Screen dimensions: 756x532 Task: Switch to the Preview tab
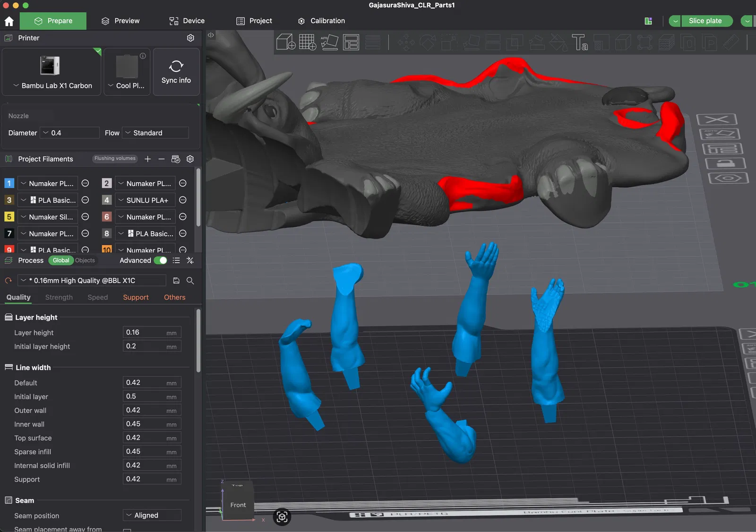click(120, 21)
